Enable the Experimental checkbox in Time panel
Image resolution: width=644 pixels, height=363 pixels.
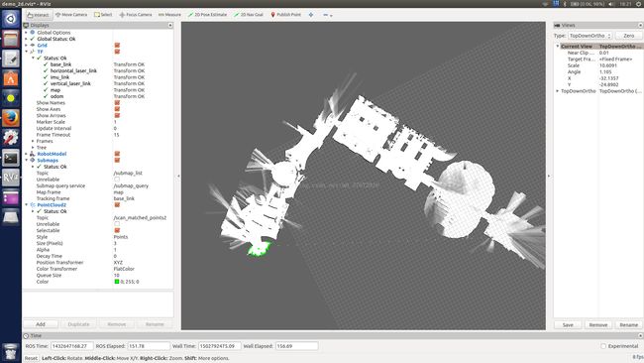coord(603,346)
